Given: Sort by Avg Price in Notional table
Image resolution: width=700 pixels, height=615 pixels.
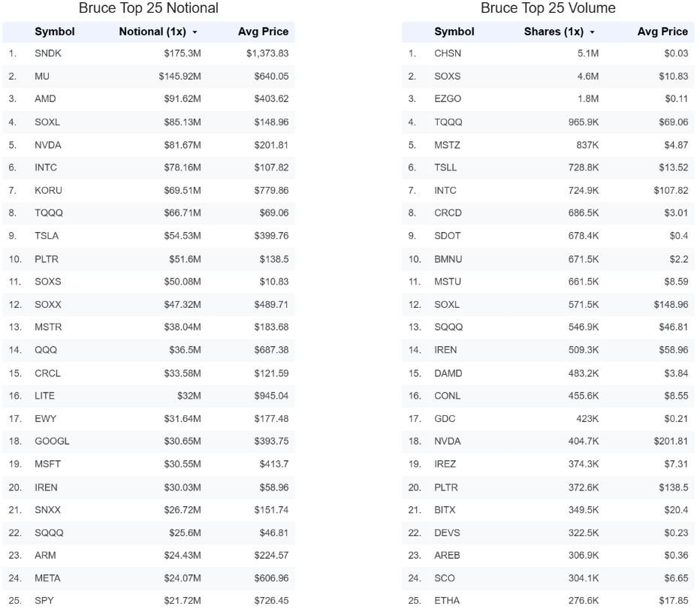Looking at the screenshot, I should pos(263,32).
